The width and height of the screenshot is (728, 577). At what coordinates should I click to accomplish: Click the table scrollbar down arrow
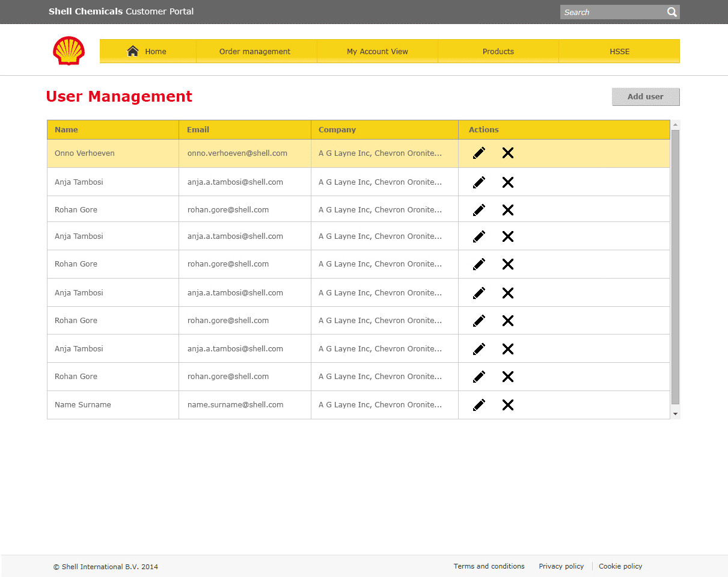pos(676,414)
